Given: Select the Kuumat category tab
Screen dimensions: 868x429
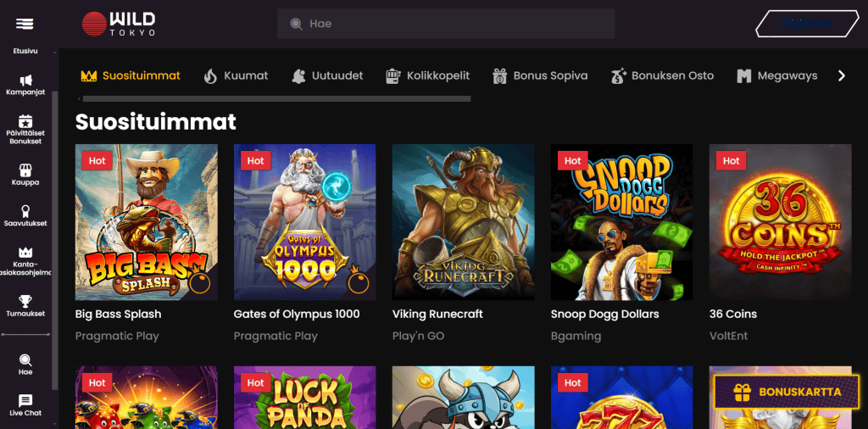Looking at the screenshot, I should pos(236,75).
